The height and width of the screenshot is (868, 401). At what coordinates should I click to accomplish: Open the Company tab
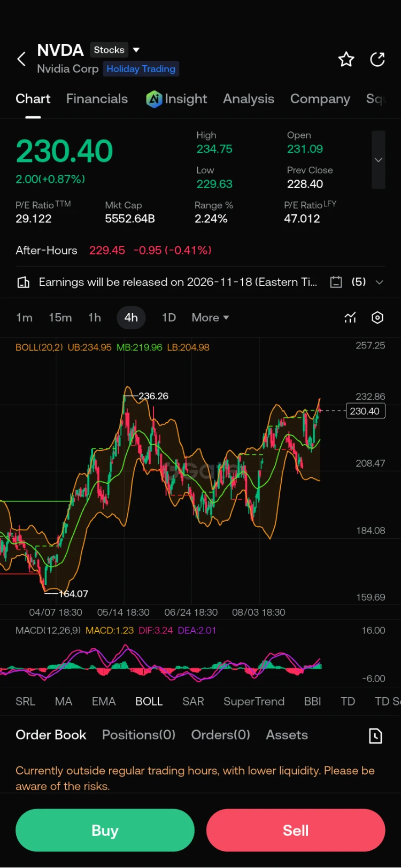[320, 99]
